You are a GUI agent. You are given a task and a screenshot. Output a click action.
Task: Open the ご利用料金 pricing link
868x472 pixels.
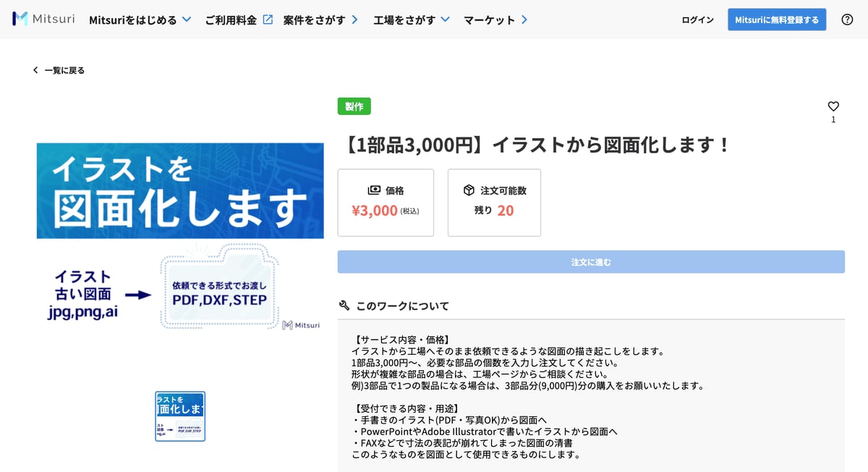tap(231, 20)
